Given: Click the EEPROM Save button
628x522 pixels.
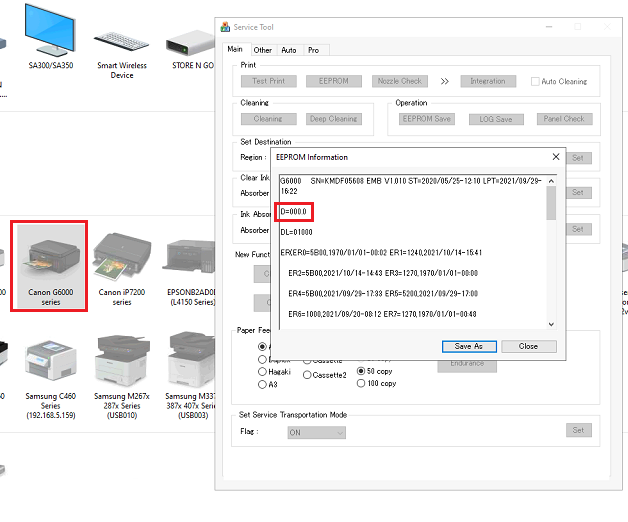Looking at the screenshot, I should pos(427,119).
